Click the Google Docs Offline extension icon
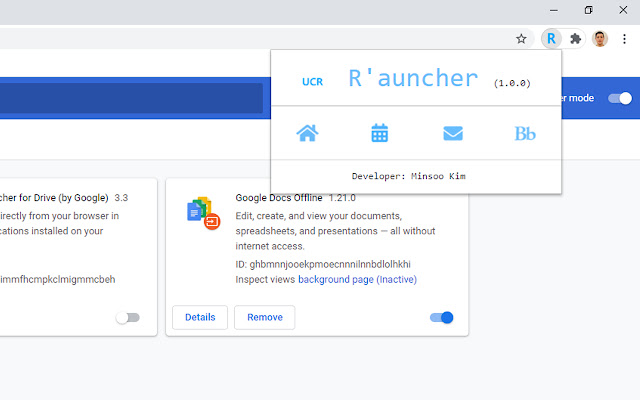The height and width of the screenshot is (400, 640). point(203,213)
